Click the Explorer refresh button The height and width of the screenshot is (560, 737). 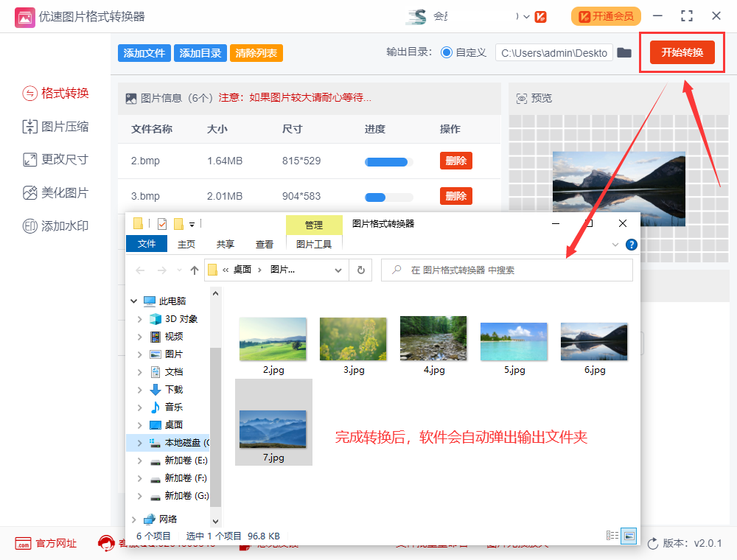point(361,270)
